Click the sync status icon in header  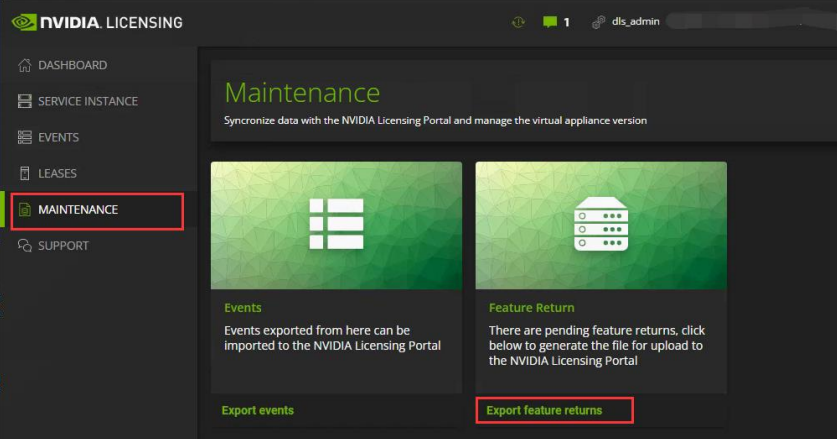518,22
